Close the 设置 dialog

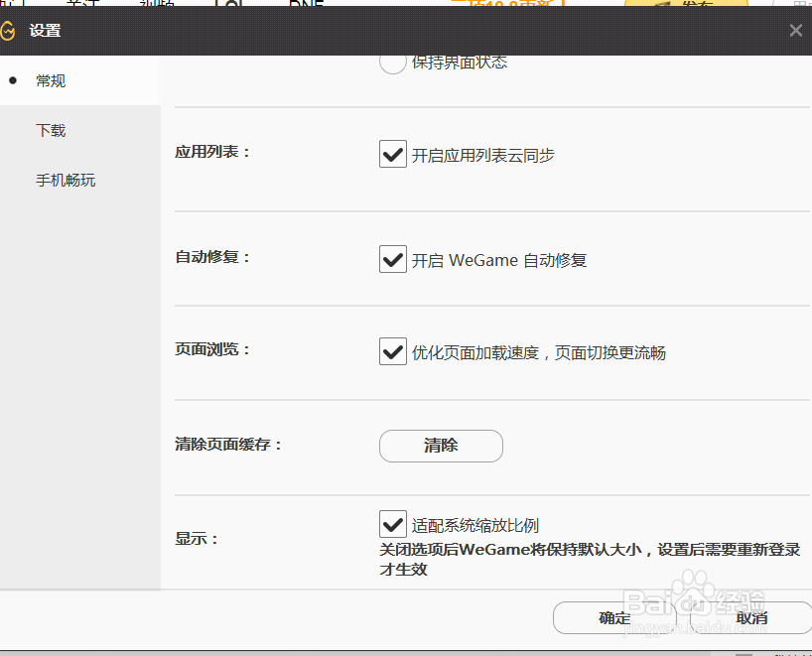(796, 31)
